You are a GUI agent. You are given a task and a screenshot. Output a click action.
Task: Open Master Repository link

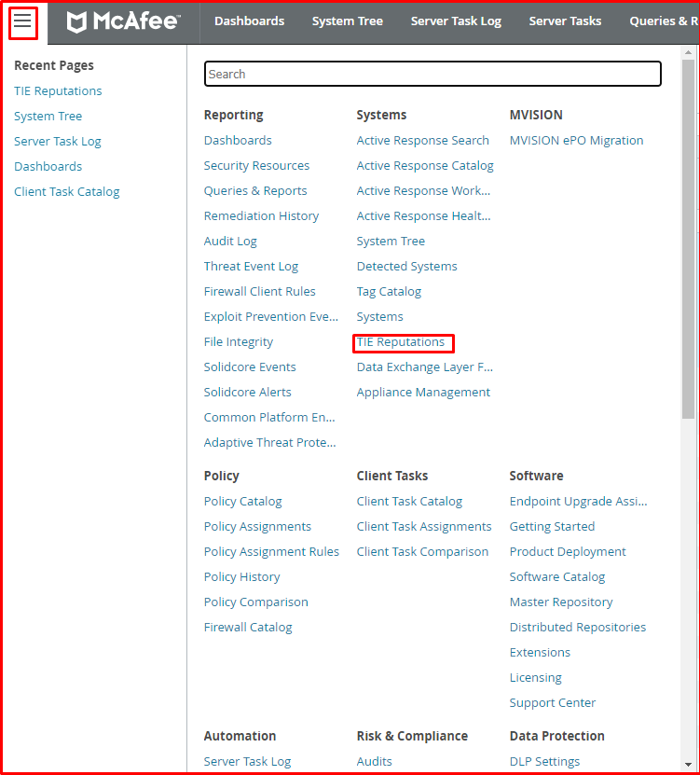click(x=561, y=602)
